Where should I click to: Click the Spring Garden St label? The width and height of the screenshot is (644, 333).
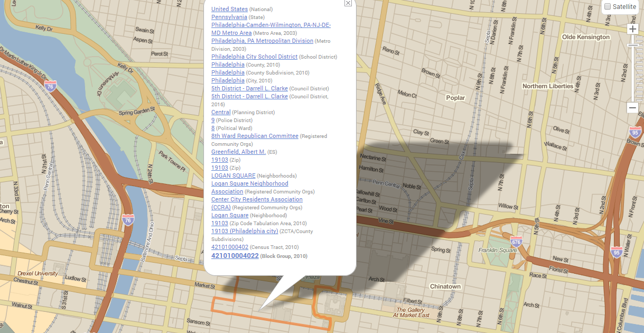point(137,112)
